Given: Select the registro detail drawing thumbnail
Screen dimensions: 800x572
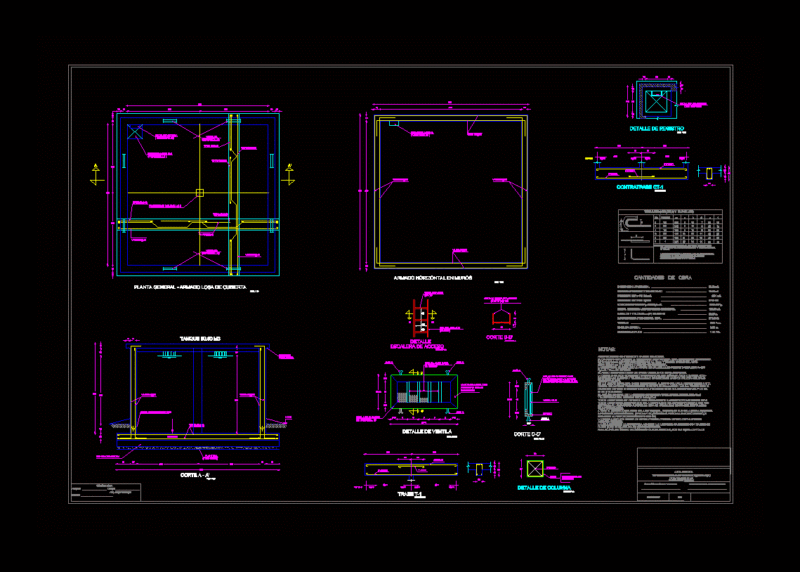Looking at the screenshot, I should click(656, 100).
